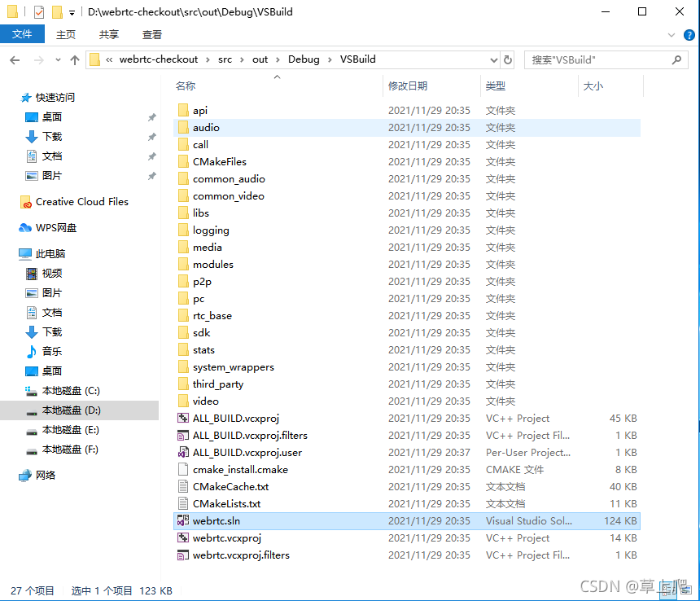Open the 共享 ribbon tab
Viewport: 700px width, 601px height.
[x=109, y=34]
